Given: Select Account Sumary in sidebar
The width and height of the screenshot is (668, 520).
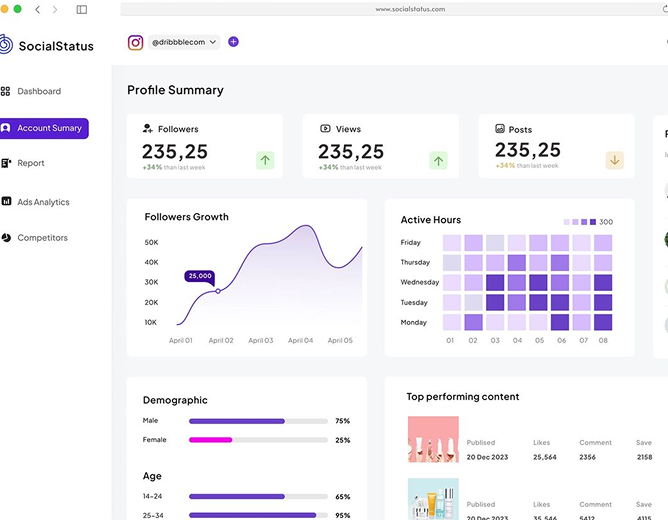Looking at the screenshot, I should tap(44, 128).
